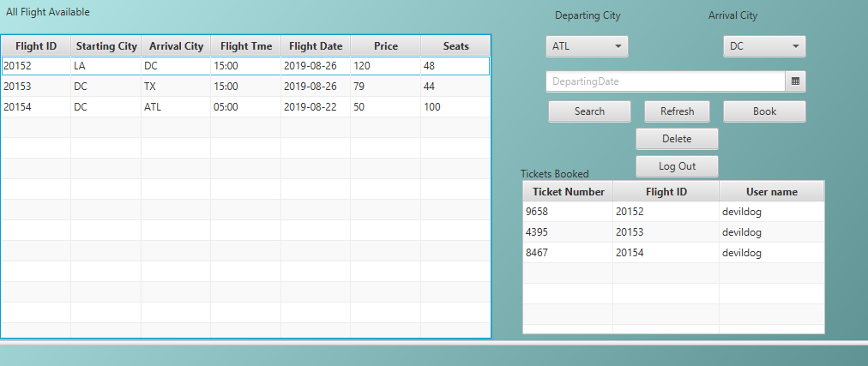This screenshot has width=868, height=366.
Task: Click arrival city ATL cell in flights table
Action: click(x=176, y=107)
